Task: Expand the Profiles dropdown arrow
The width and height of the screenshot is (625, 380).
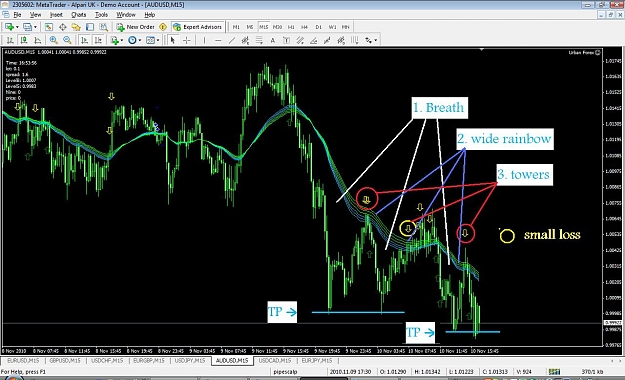Action: [35, 27]
